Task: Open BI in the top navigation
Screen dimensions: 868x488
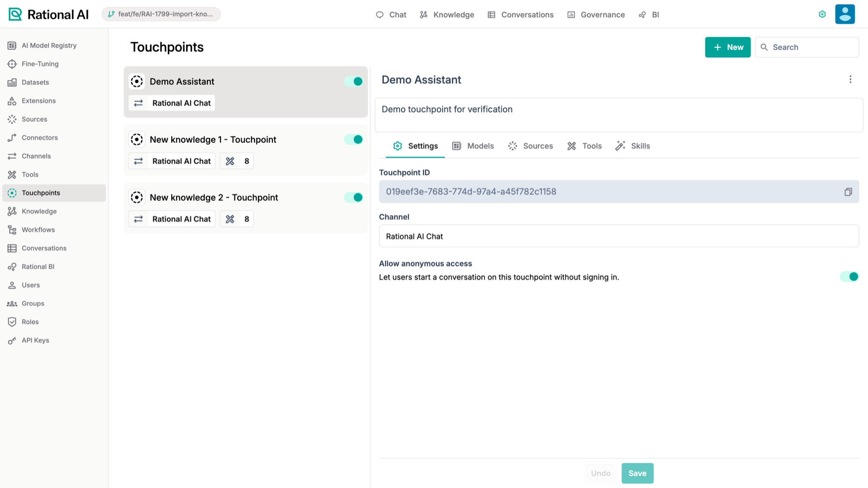Action: pos(649,15)
